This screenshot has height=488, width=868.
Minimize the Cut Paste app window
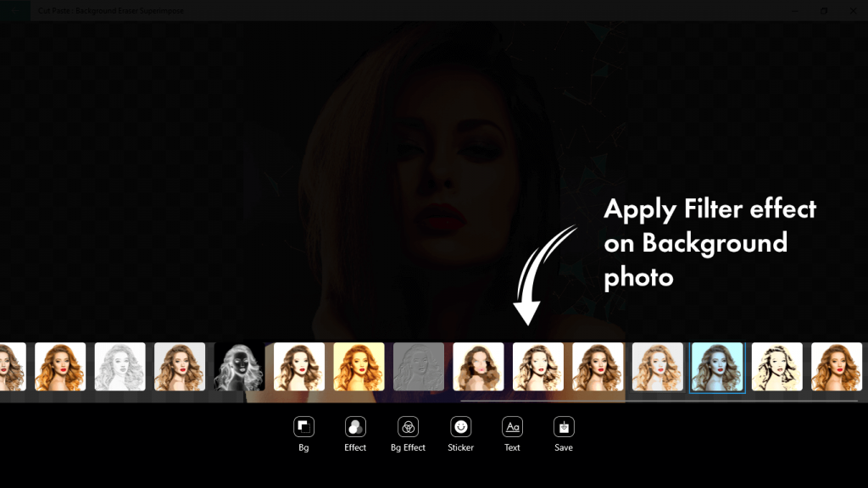click(795, 10)
